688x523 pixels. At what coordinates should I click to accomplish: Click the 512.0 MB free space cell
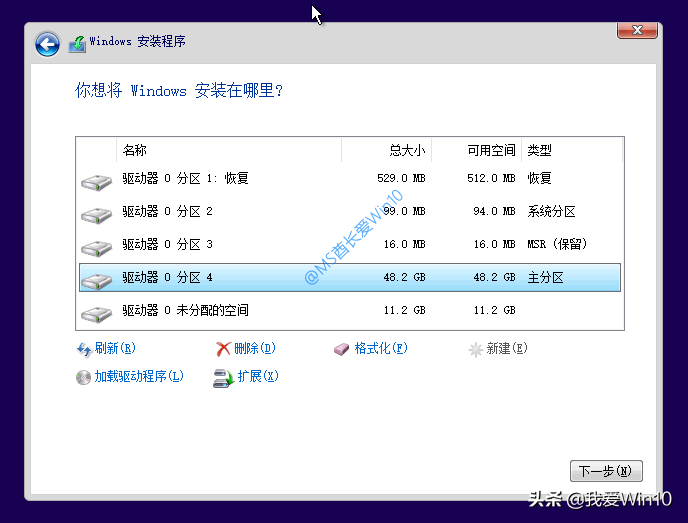pos(491,178)
